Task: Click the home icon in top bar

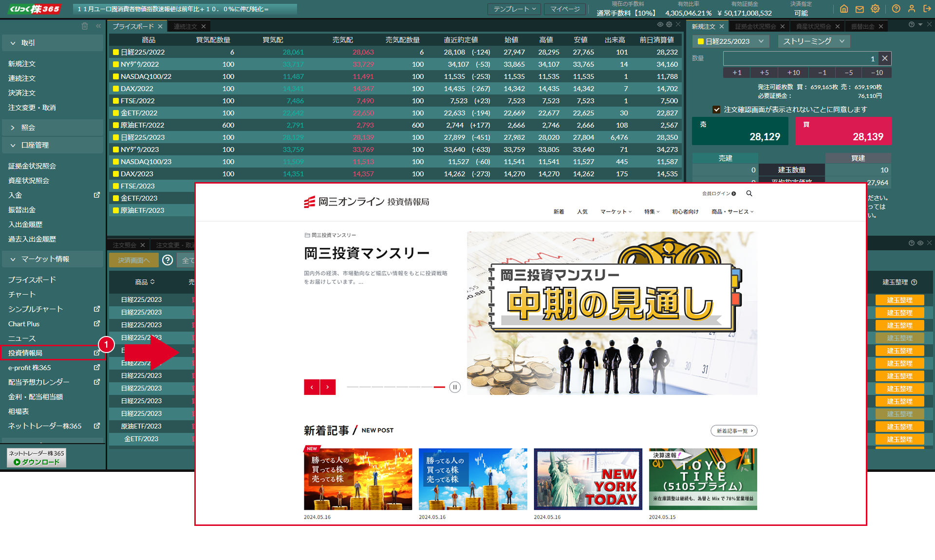Action: pyautogui.click(x=844, y=9)
